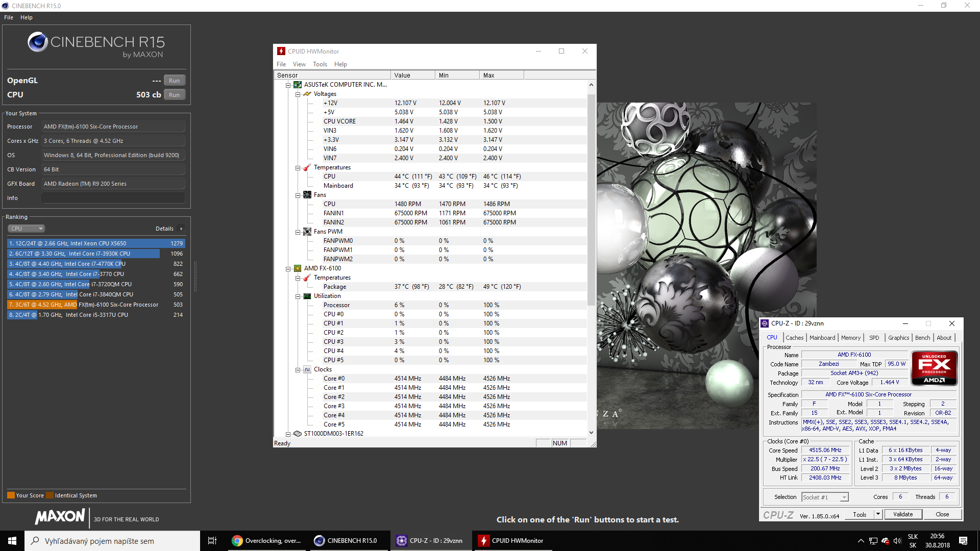Click the orange Your Score legend swatch

[11, 495]
